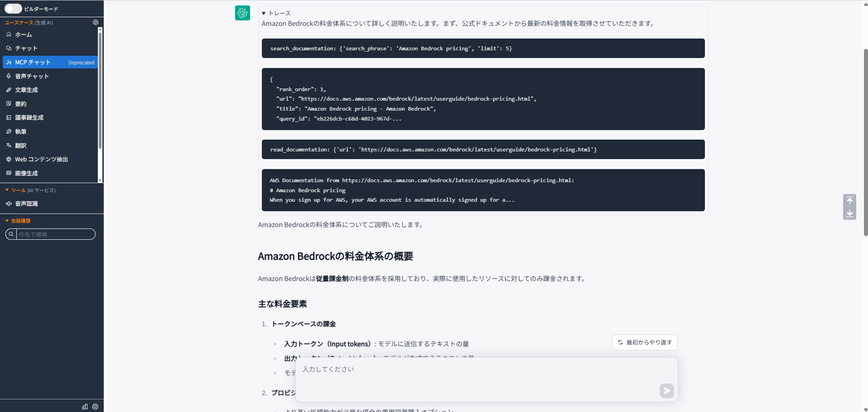868x412 pixels.
Task: Collapse the 会話履歴 section
Action: pos(7,221)
